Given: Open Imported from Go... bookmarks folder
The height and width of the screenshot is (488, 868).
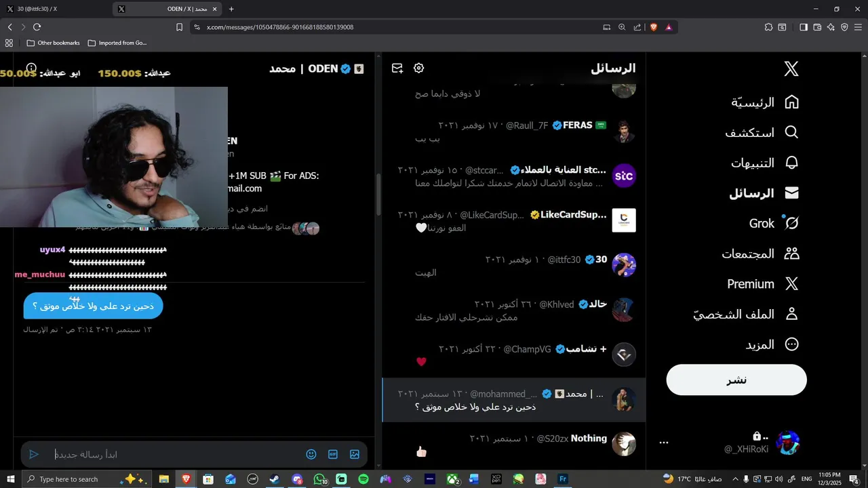Looking at the screenshot, I should [x=117, y=43].
